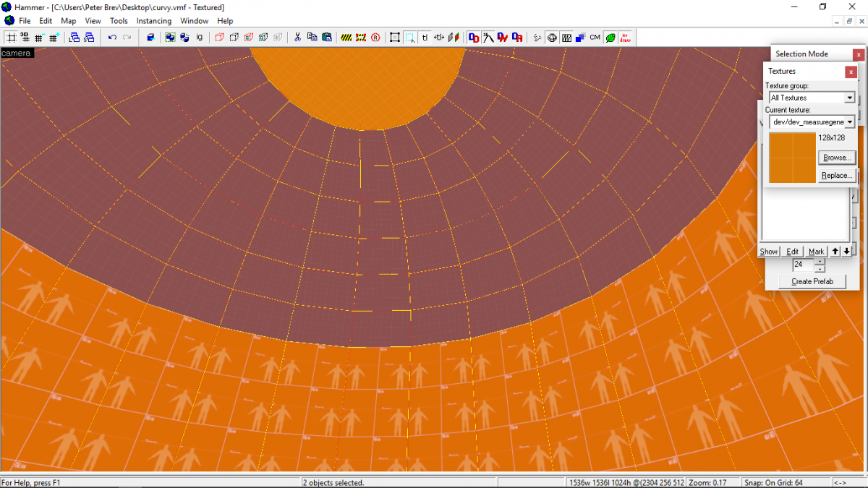Click the Run map icon with red R
The height and width of the screenshot is (488, 868).
coord(375,37)
